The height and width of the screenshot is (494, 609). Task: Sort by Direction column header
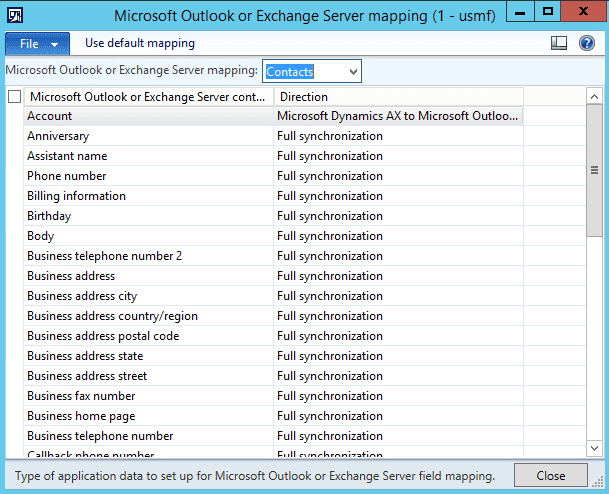399,97
